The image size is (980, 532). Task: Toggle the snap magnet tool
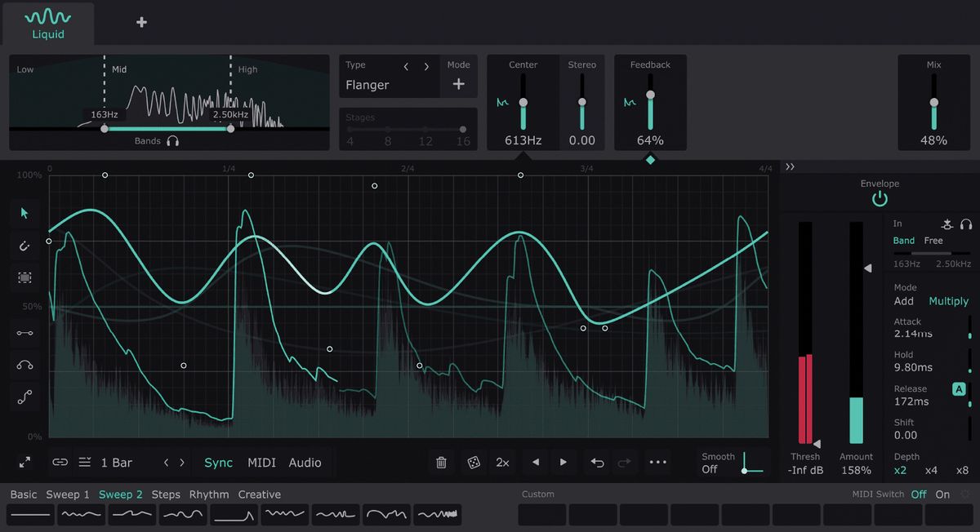point(24,246)
